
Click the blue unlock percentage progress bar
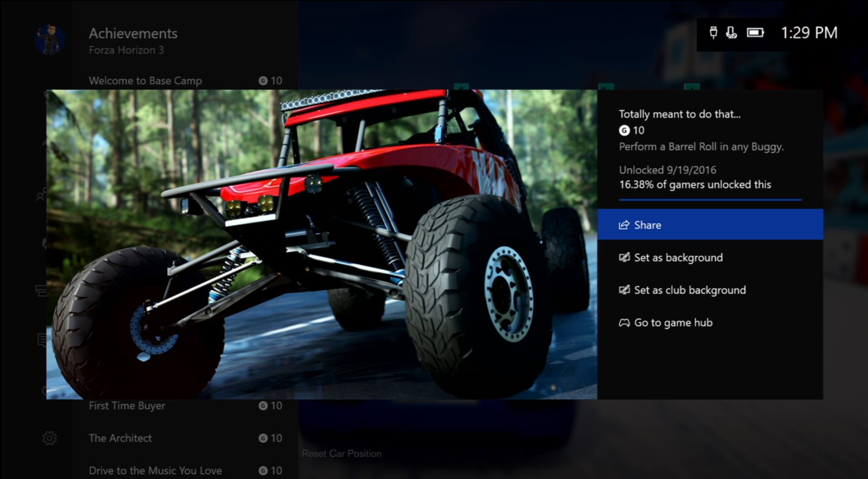click(x=710, y=199)
